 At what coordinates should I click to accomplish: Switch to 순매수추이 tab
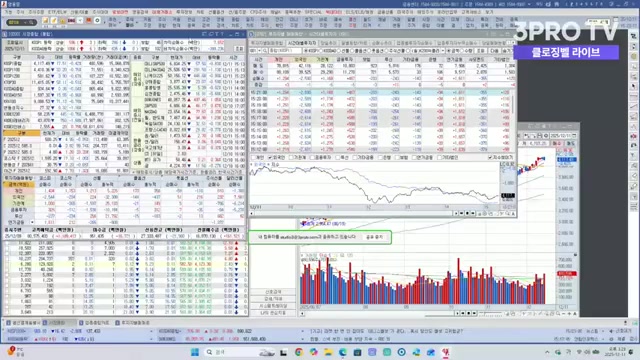(382, 43)
